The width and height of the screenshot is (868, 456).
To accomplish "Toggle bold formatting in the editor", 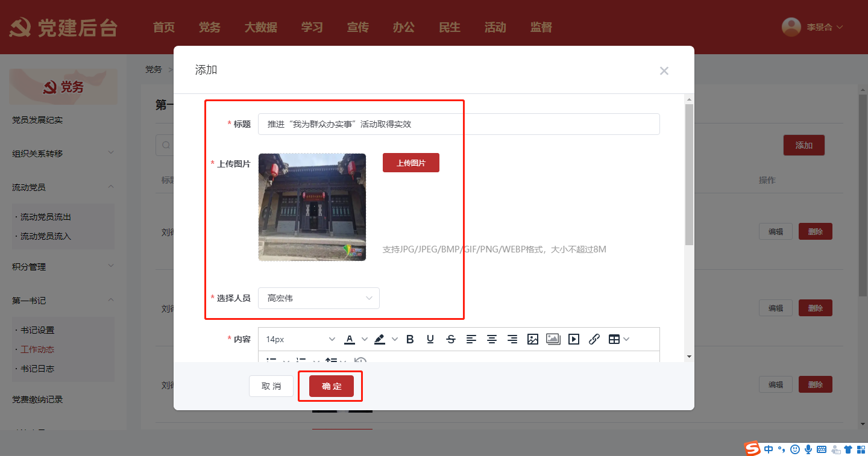I will (410, 339).
